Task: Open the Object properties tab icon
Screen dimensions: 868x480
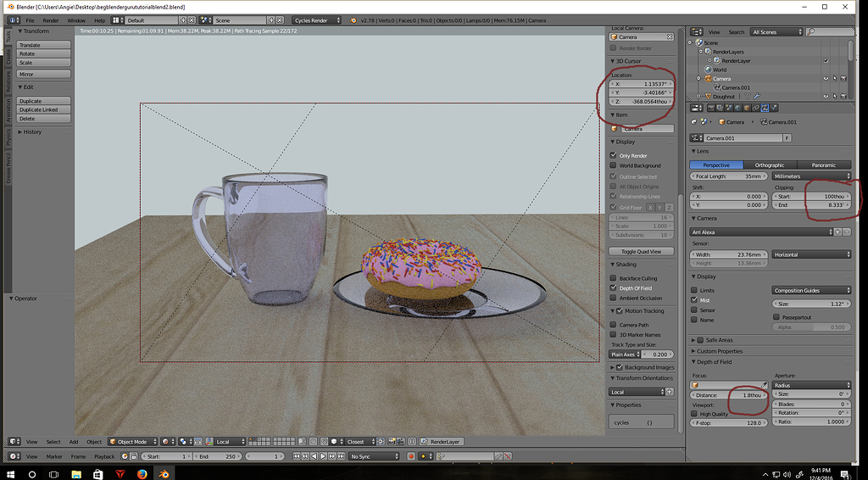Action: (747, 108)
